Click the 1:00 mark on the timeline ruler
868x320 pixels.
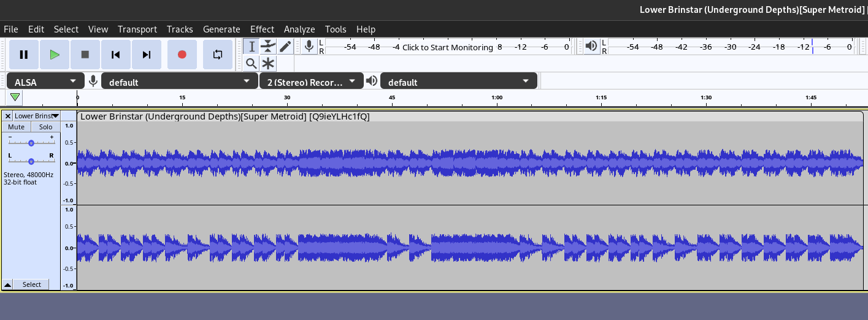[497, 98]
